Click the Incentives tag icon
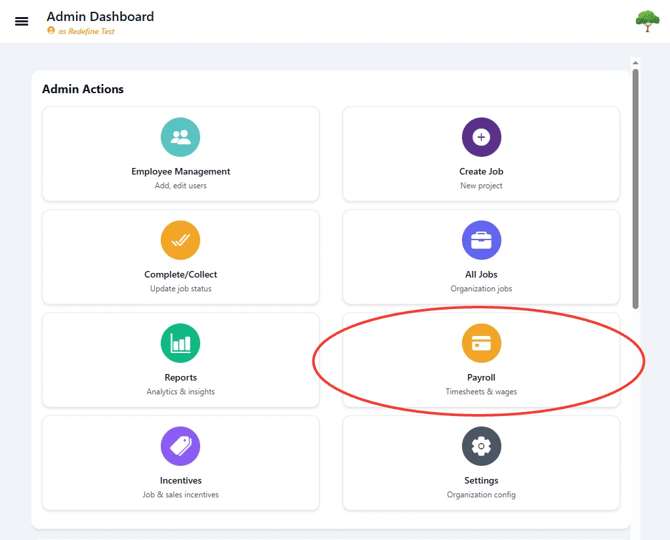Screen dimensions: 670x540 (180, 446)
